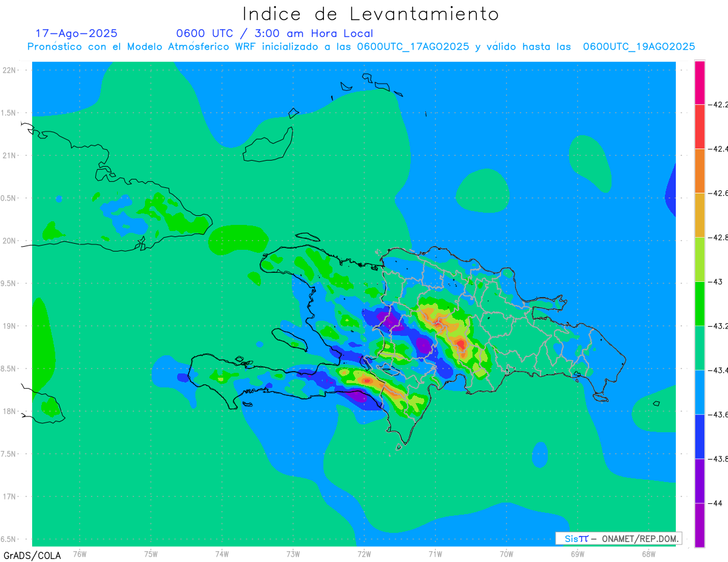Click the Indice de Levantamiento title
Viewport: 728px width, 562px height.
pyautogui.click(x=371, y=14)
